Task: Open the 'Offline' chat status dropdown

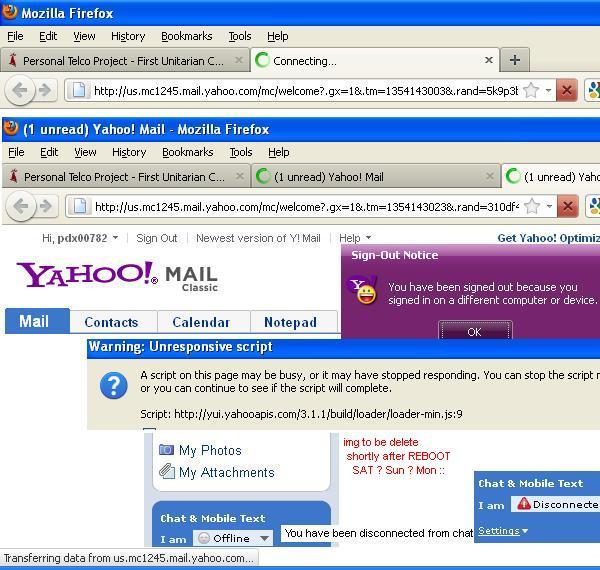Action: click(232, 538)
